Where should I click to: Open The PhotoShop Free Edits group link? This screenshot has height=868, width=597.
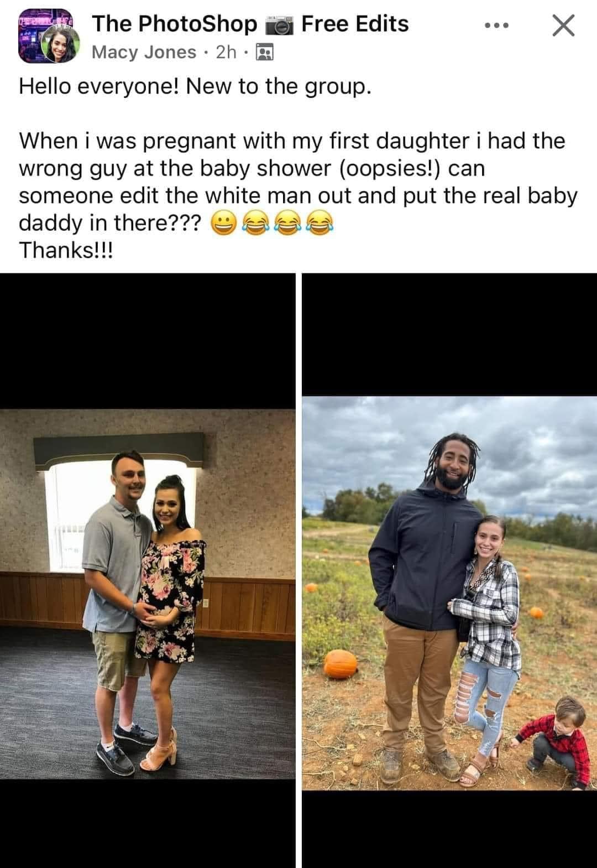[250, 24]
